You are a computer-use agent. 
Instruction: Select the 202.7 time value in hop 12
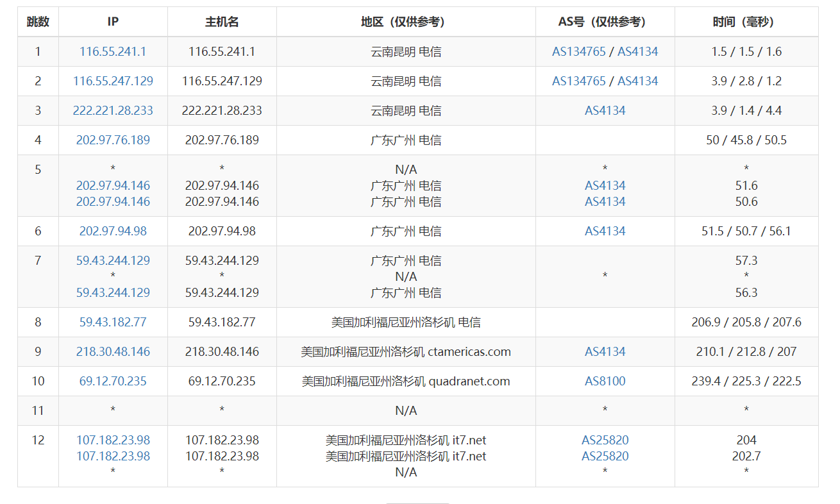[x=746, y=457]
